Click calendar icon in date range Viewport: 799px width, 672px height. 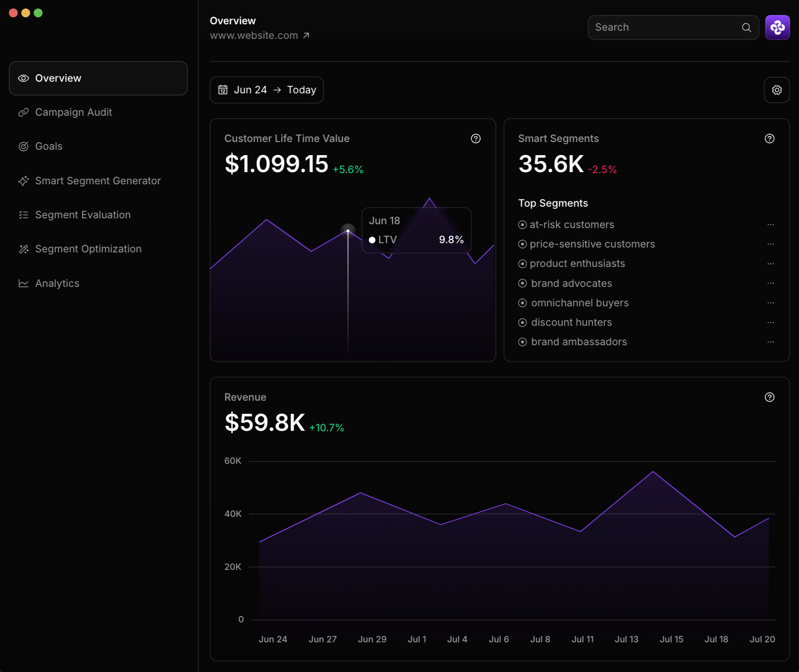click(x=223, y=90)
